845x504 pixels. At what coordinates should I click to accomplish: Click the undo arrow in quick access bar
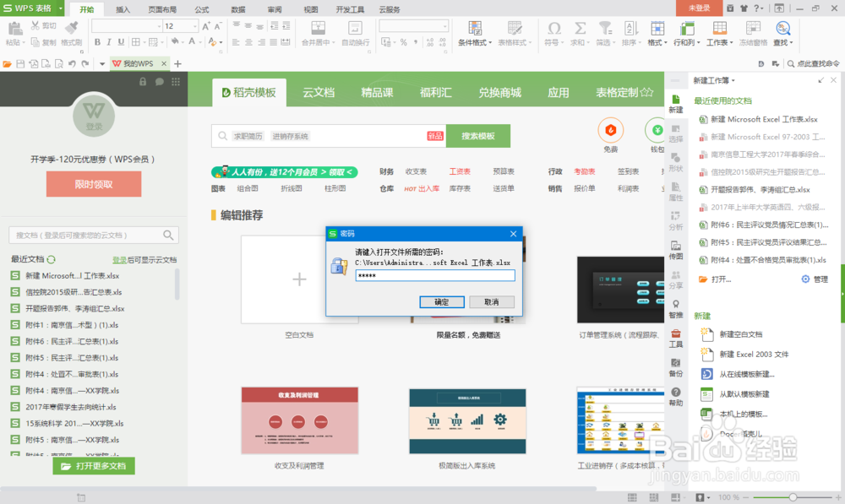pyautogui.click(x=72, y=63)
